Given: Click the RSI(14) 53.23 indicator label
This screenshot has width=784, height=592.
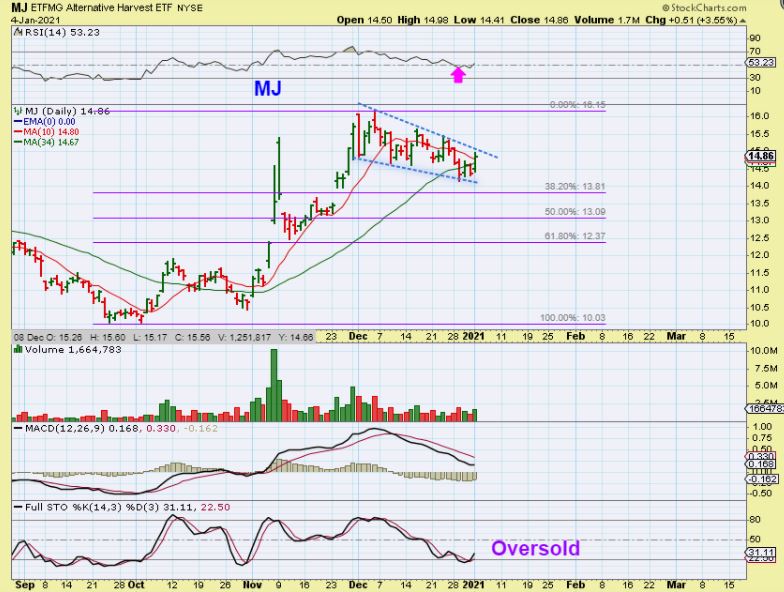Looking at the screenshot, I should 62,32.
